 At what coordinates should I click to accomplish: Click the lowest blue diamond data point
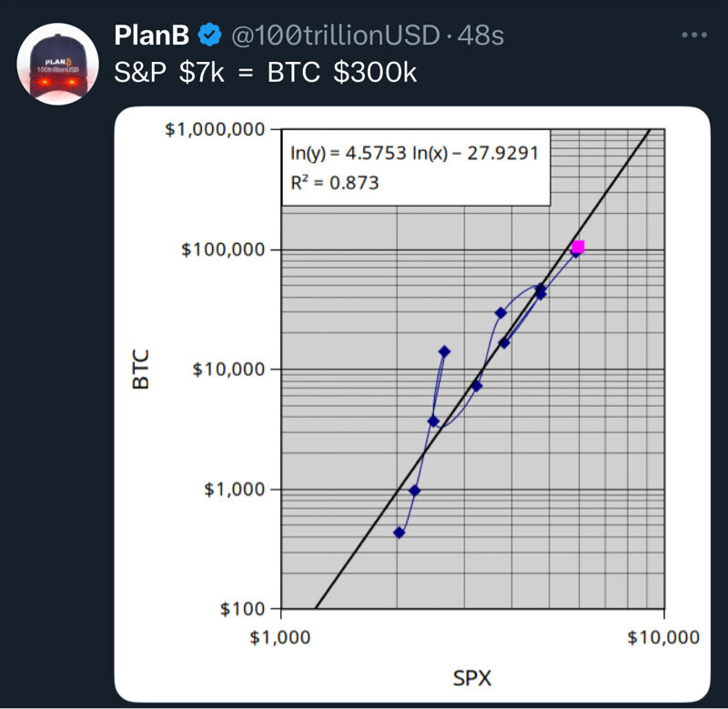[x=399, y=532]
